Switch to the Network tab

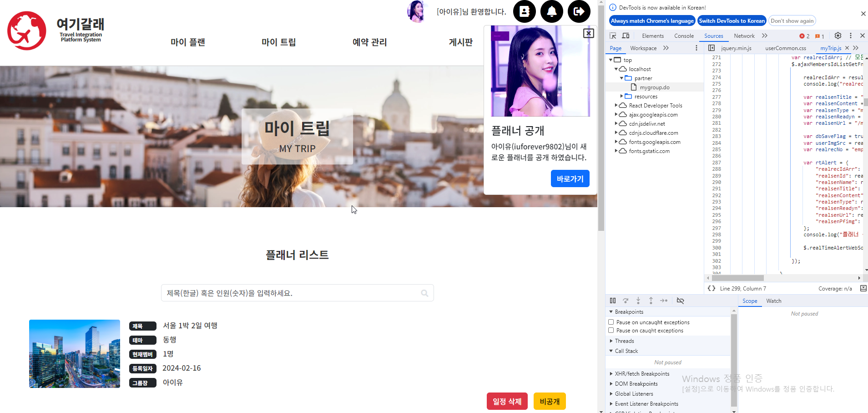[x=744, y=36]
